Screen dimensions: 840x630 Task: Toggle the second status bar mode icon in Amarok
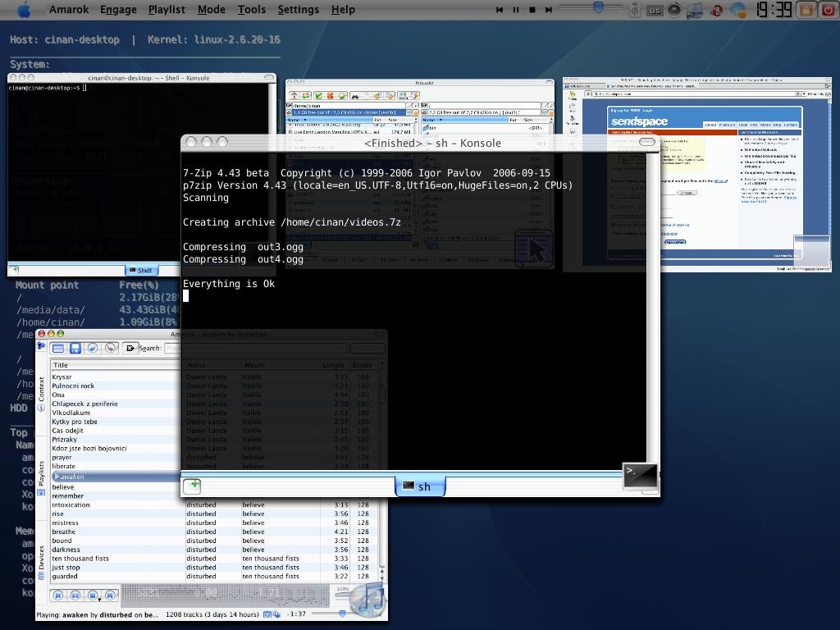click(276, 614)
